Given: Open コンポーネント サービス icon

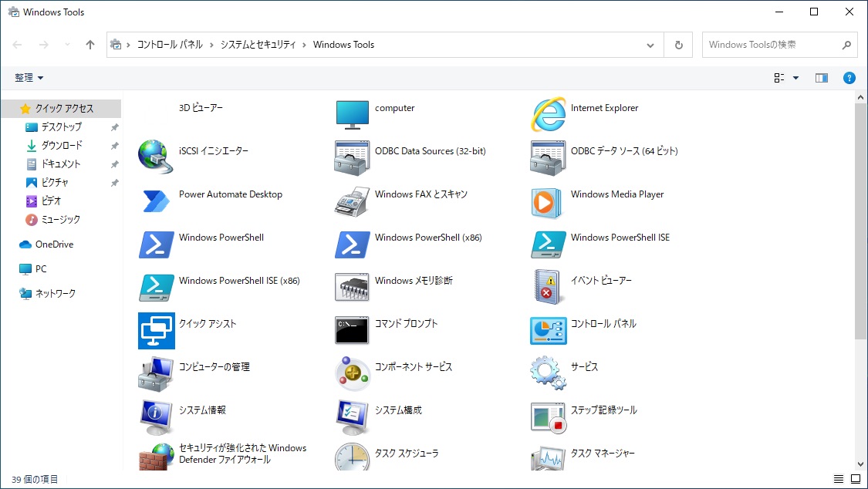Looking at the screenshot, I should click(352, 373).
